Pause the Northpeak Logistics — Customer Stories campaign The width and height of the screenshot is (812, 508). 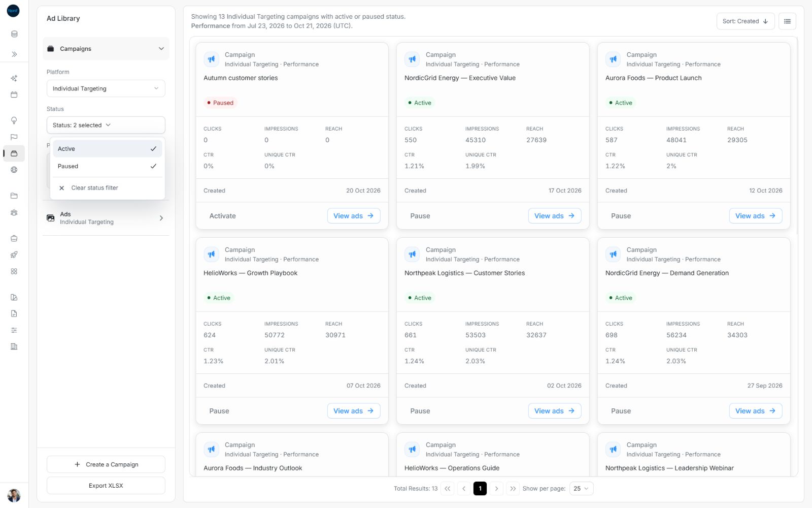tap(420, 411)
